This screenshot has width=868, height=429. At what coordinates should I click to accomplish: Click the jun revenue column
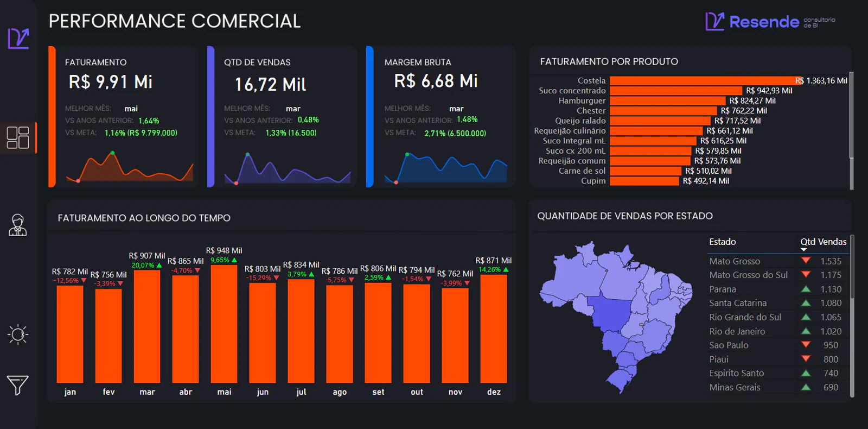tap(263, 333)
